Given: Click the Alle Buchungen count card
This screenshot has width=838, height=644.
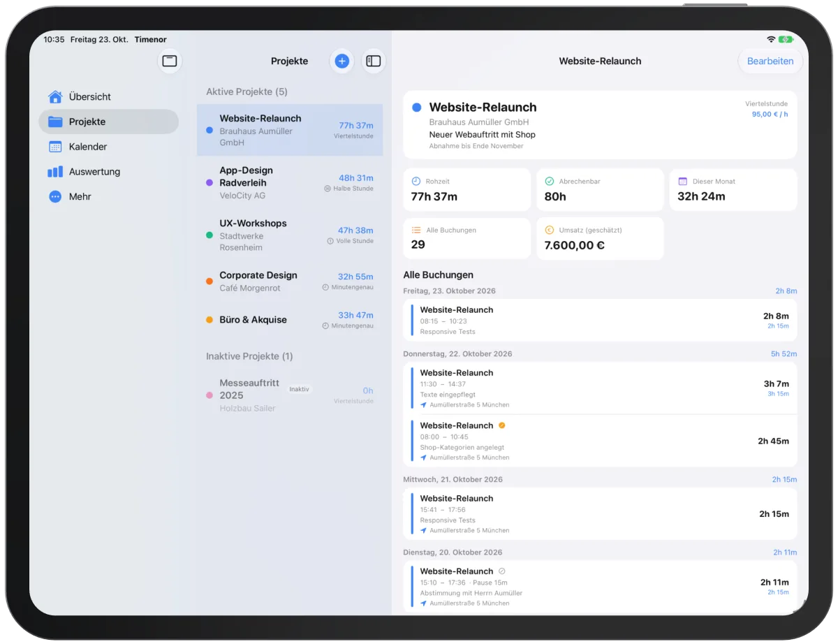Looking at the screenshot, I should click(467, 238).
